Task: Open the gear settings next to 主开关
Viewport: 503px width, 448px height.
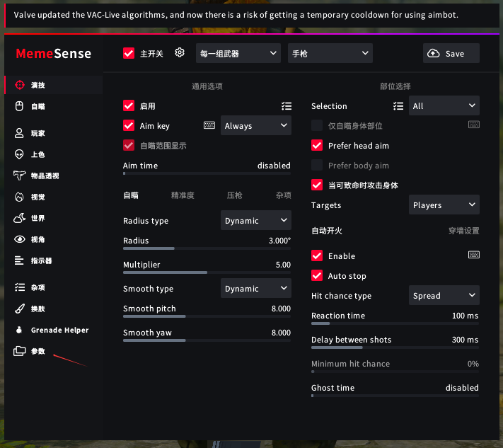Action: [x=180, y=53]
